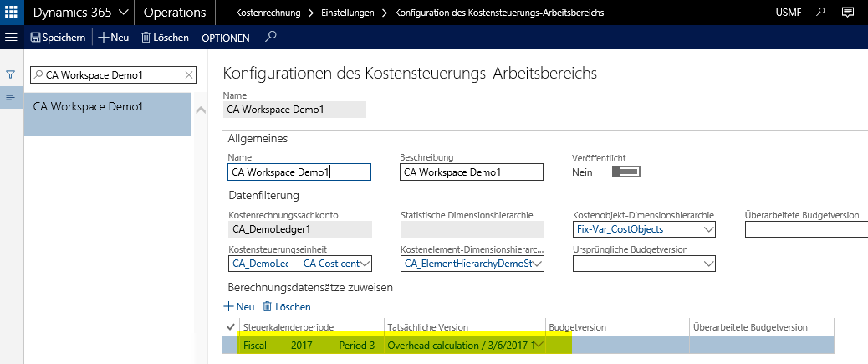Open the hamburger navigation menu
Screen dimensions: 868x364
(11, 38)
